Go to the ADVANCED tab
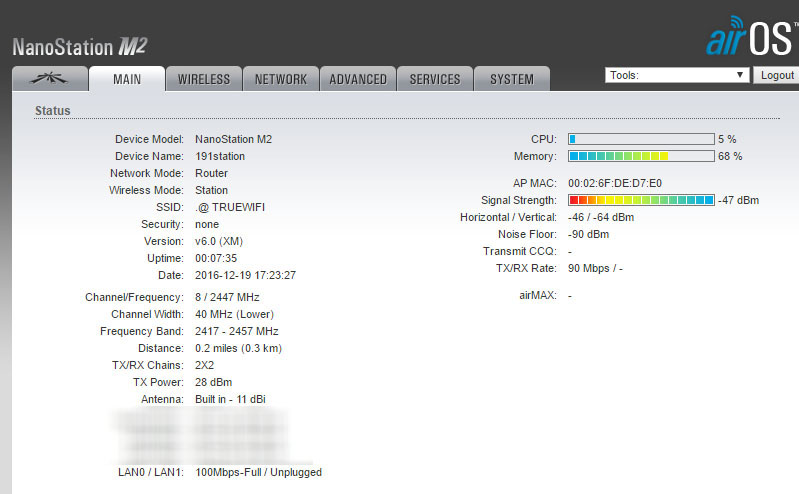This screenshot has height=494, width=799. click(x=358, y=79)
